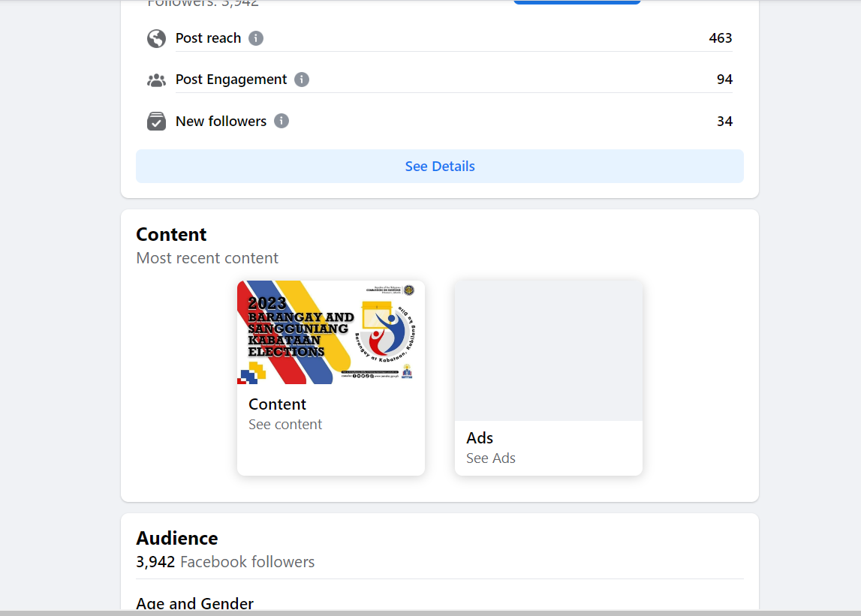The height and width of the screenshot is (616, 861).
Task: Click the blank Ads card preview
Action: (549, 350)
